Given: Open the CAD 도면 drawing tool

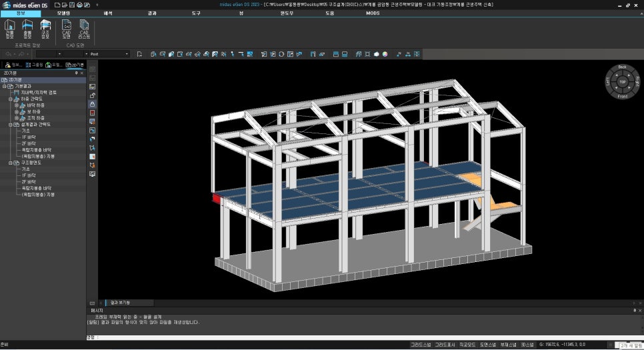Looking at the screenshot, I should [x=66, y=29].
